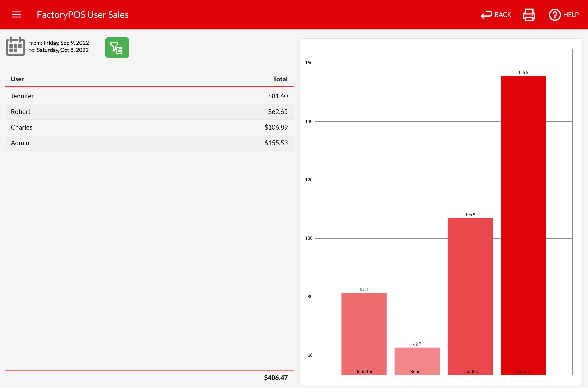Click the to date Saturday, Oct 8, 2022

62,50
